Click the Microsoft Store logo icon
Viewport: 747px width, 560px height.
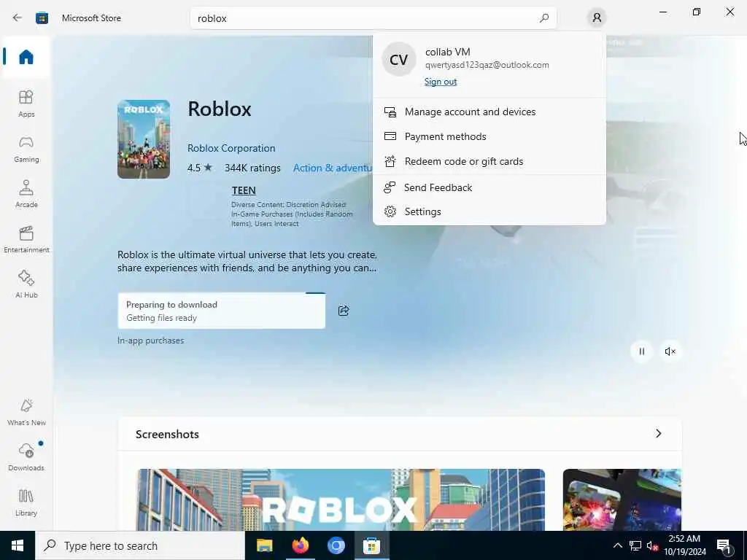click(x=42, y=18)
